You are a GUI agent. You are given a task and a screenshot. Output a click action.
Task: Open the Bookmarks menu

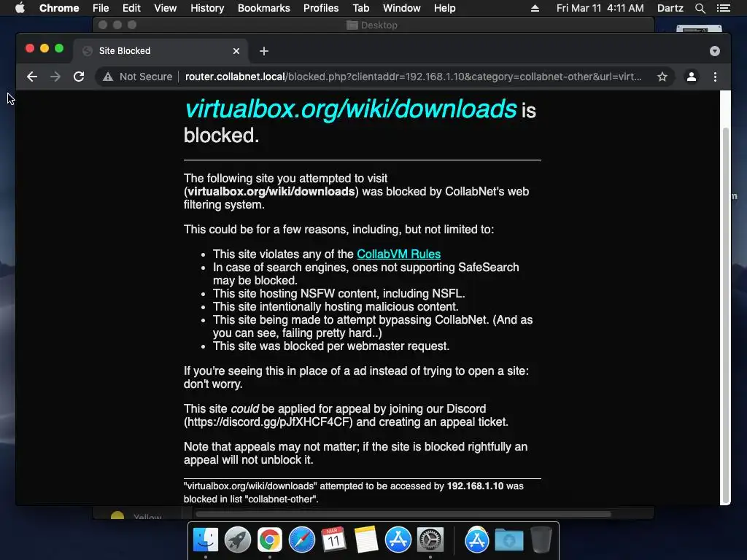coord(264,8)
